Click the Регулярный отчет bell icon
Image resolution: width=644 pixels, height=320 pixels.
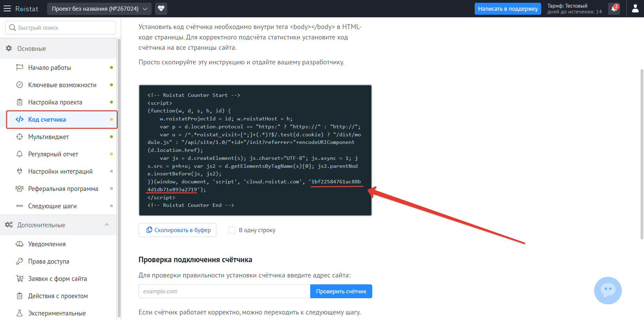(x=20, y=154)
